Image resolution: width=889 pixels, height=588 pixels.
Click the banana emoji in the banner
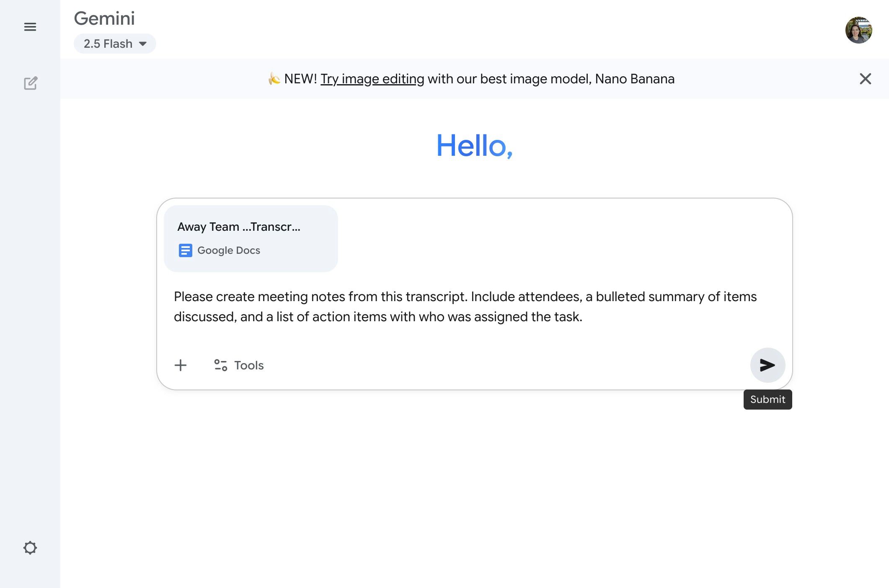(x=274, y=78)
